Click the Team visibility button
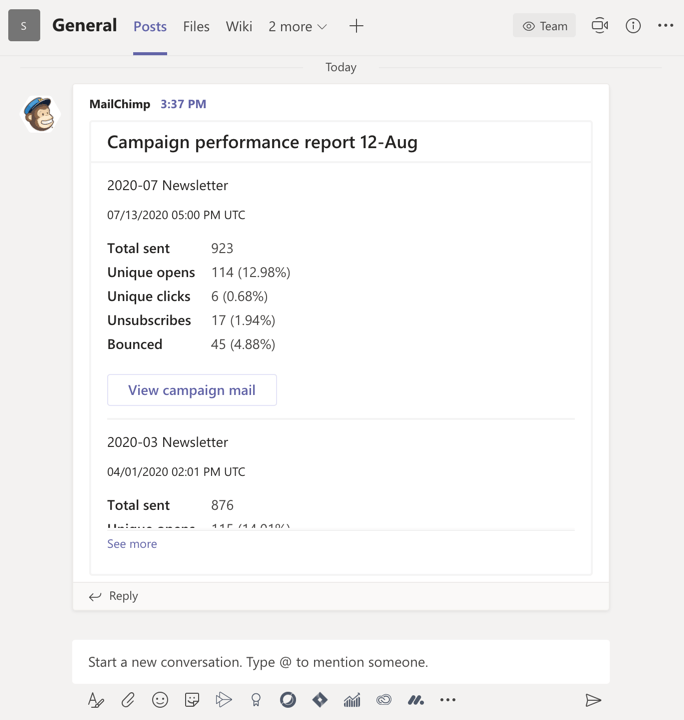This screenshot has width=684, height=720. (x=544, y=26)
